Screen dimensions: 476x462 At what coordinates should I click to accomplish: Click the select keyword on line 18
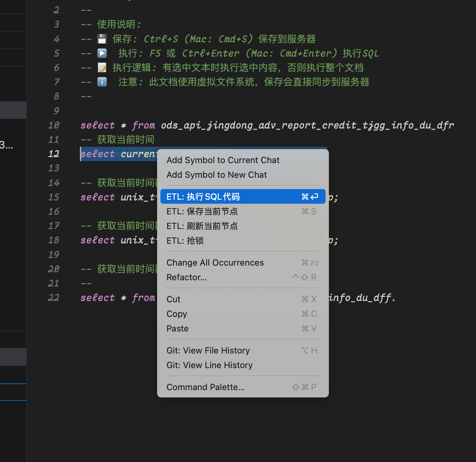98,240
